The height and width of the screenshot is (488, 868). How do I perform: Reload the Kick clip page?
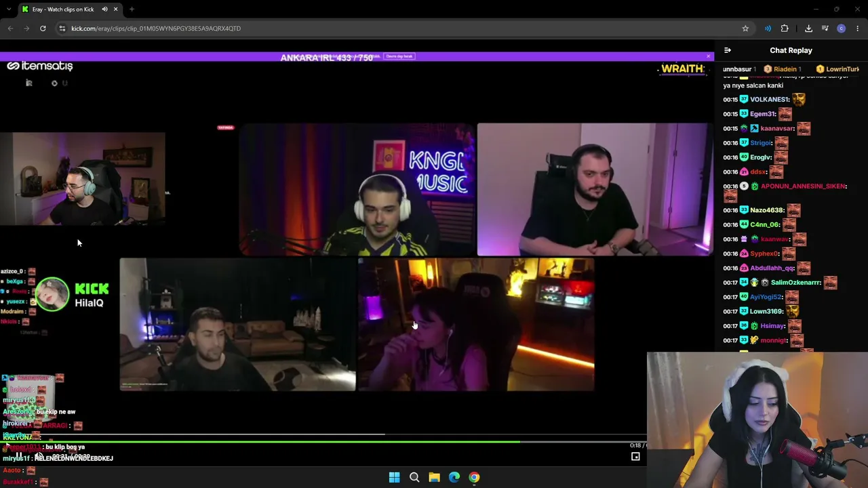click(x=43, y=28)
